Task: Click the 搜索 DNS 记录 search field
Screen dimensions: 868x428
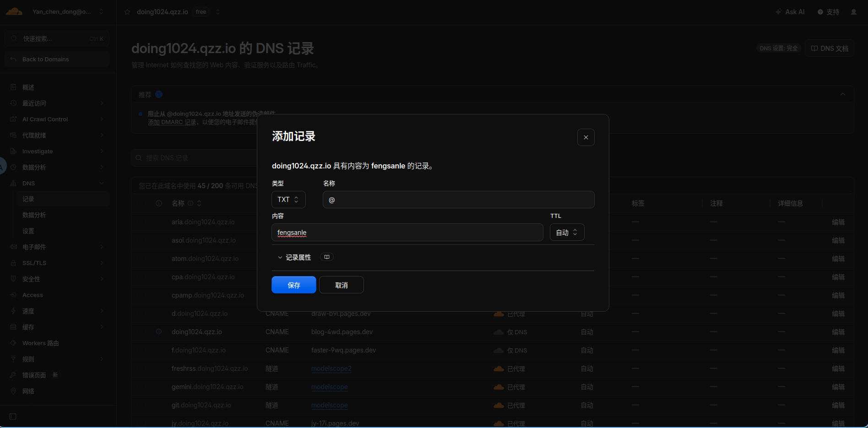Action: click(x=195, y=158)
